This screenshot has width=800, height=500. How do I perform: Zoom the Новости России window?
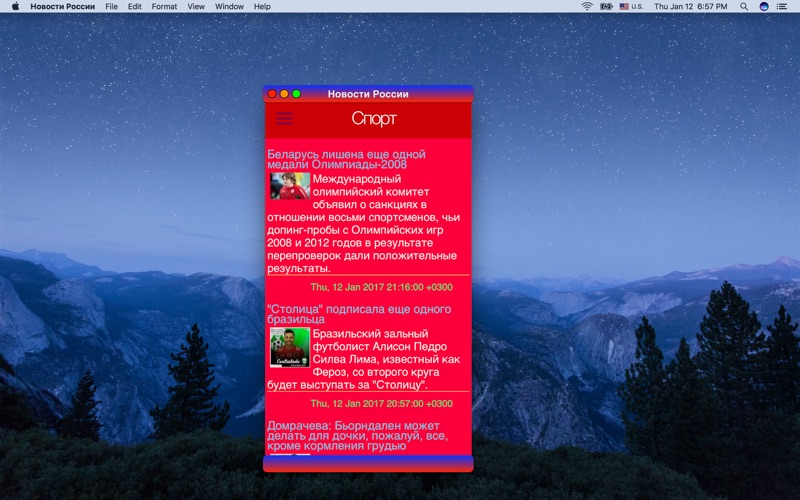(x=296, y=94)
